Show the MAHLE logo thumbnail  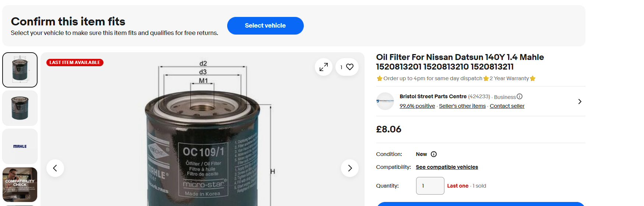click(x=20, y=146)
